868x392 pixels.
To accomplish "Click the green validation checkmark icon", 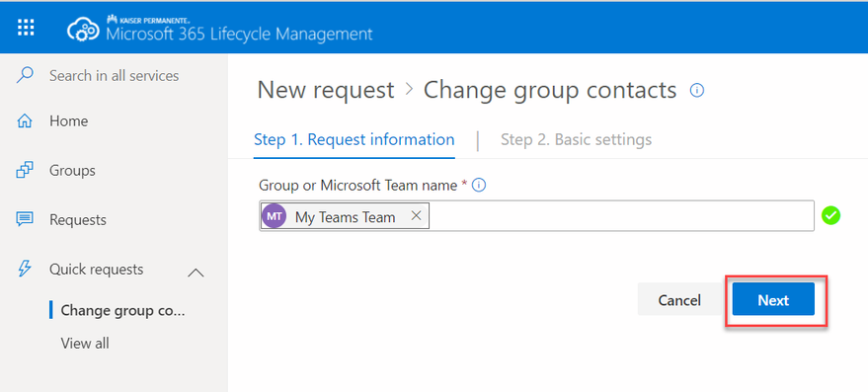I will coord(830,215).
